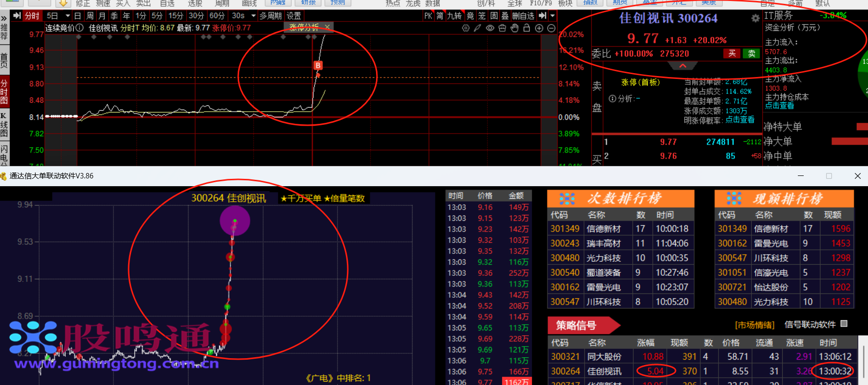The image size is (868, 385).
Task: Click the ★千万买单 ★倍量笔数 label
Action: pyautogui.click(x=323, y=198)
